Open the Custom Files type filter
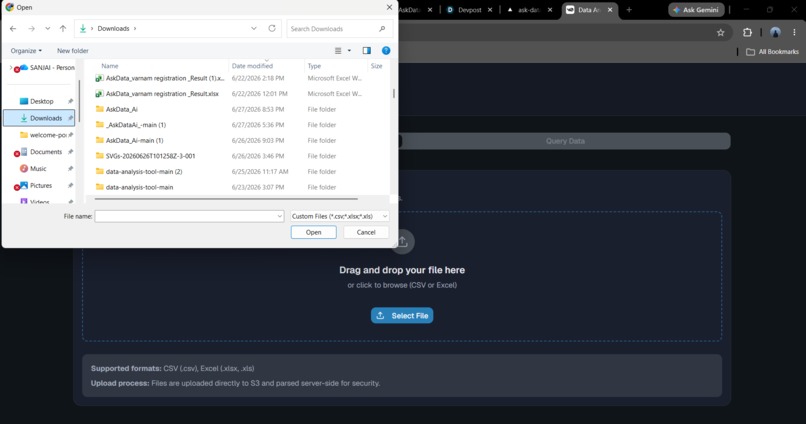Viewport: 806px width, 424px height. 339,216
